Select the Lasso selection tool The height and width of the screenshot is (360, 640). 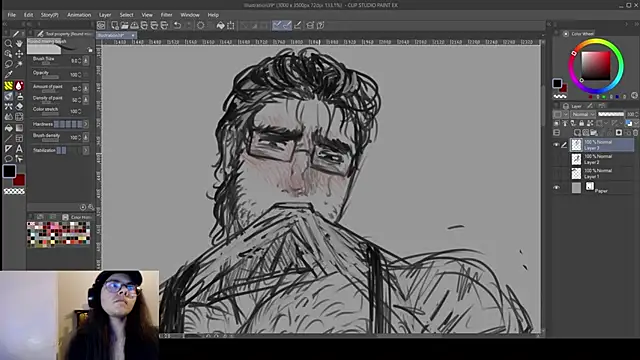click(x=8, y=64)
